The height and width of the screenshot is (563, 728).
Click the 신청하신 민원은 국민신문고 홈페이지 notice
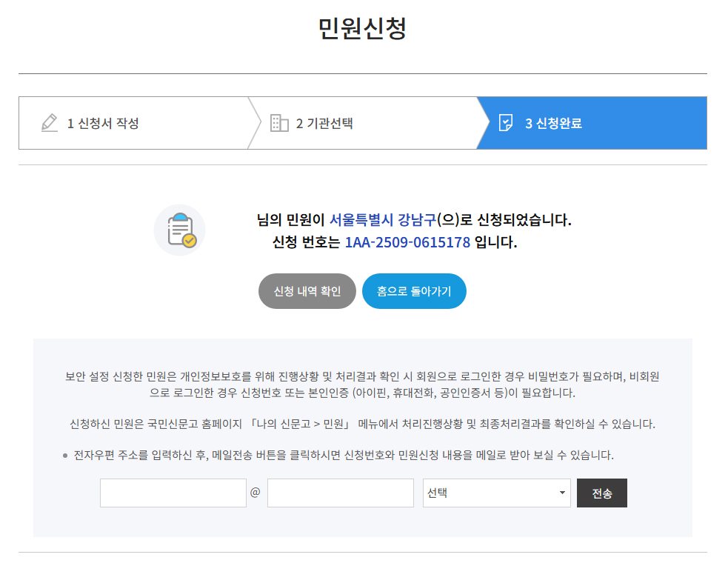click(x=363, y=424)
